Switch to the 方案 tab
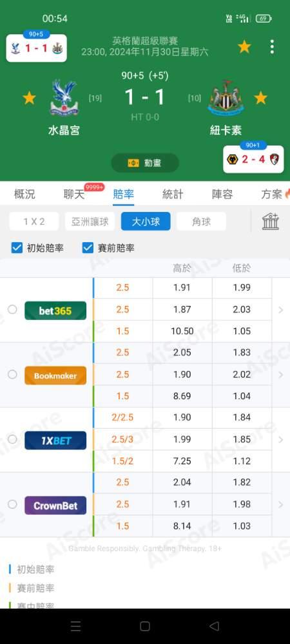This screenshot has width=290, height=644. (272, 194)
